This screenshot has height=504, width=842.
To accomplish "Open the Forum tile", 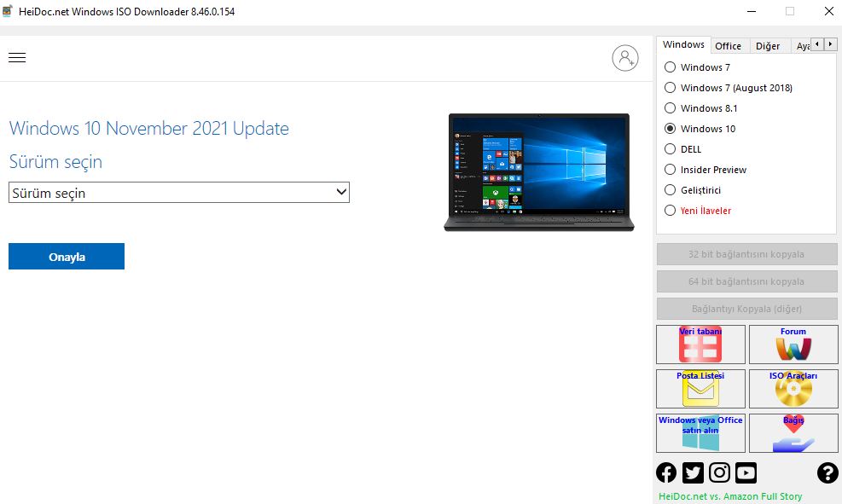I will [x=793, y=344].
